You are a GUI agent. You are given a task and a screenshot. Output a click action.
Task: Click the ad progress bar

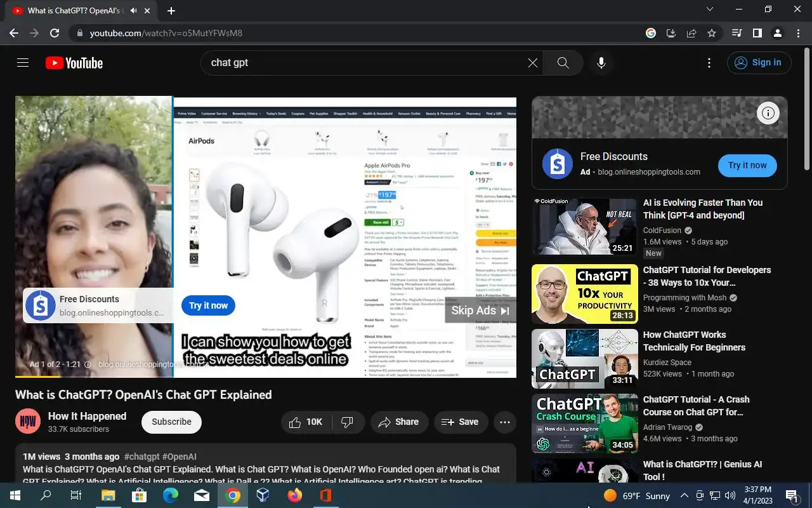tap(266, 377)
